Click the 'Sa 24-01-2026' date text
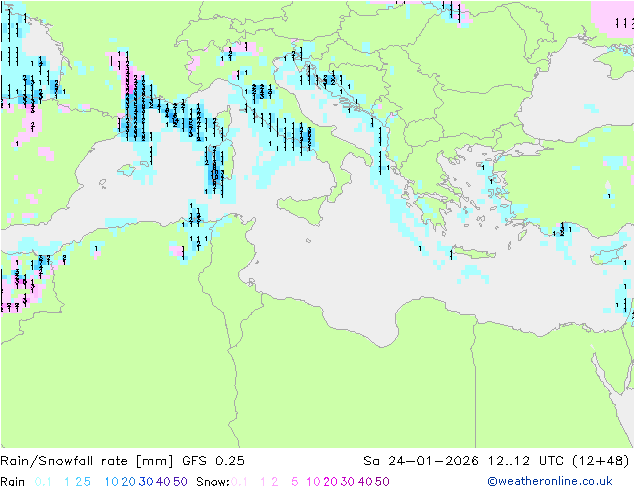634x490 pixels. click(x=421, y=461)
